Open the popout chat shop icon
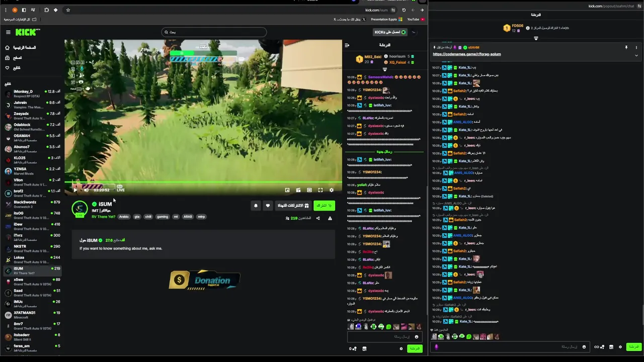The height and width of the screenshot is (362, 644). 611,346
